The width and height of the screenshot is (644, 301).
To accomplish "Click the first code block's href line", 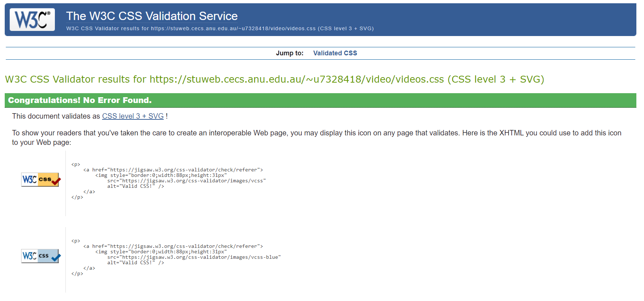I will pos(173,170).
